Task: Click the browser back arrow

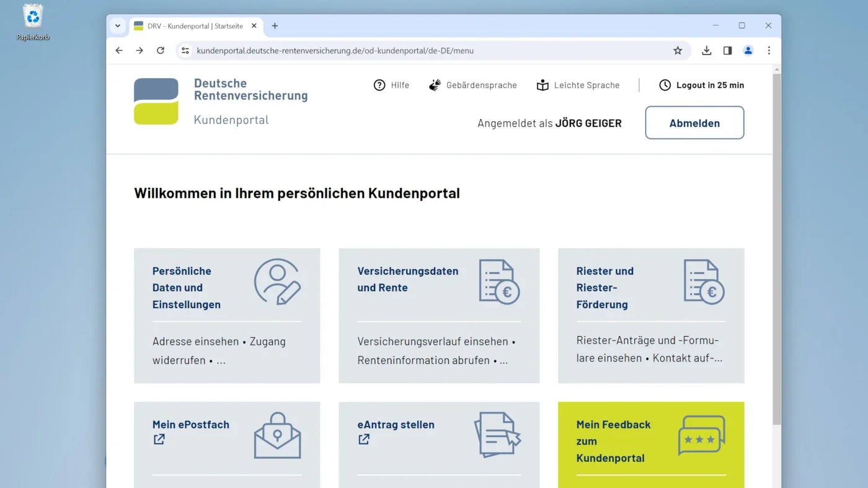Action: pos(119,51)
